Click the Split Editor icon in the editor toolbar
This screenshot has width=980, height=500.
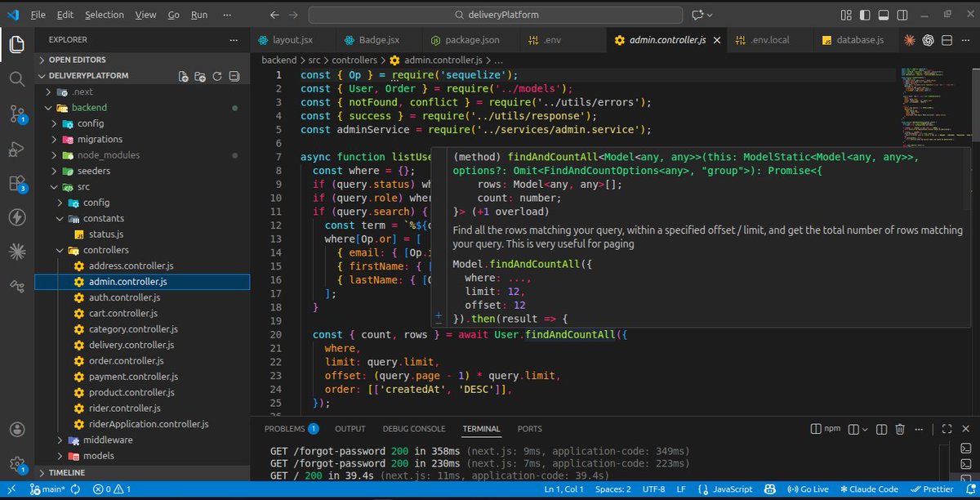947,40
